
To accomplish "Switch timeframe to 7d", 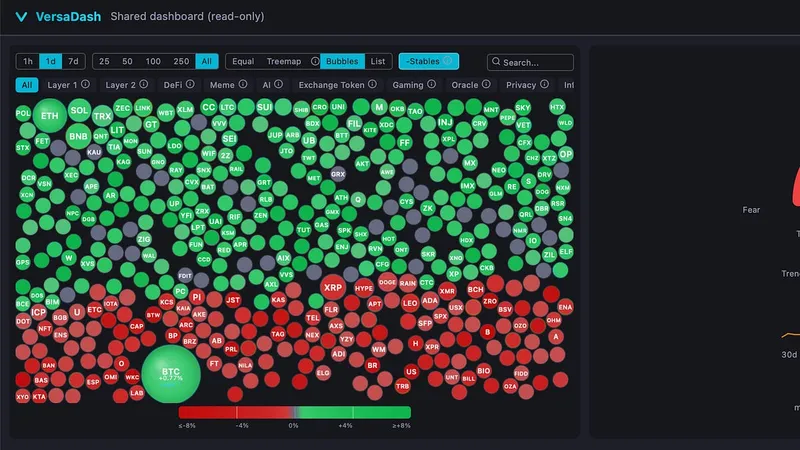I will click(x=73, y=61).
